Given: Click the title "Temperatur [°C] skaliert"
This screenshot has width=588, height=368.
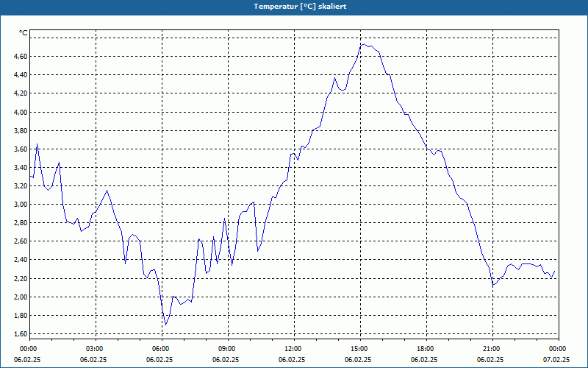Looking at the screenshot, I should (300, 7).
